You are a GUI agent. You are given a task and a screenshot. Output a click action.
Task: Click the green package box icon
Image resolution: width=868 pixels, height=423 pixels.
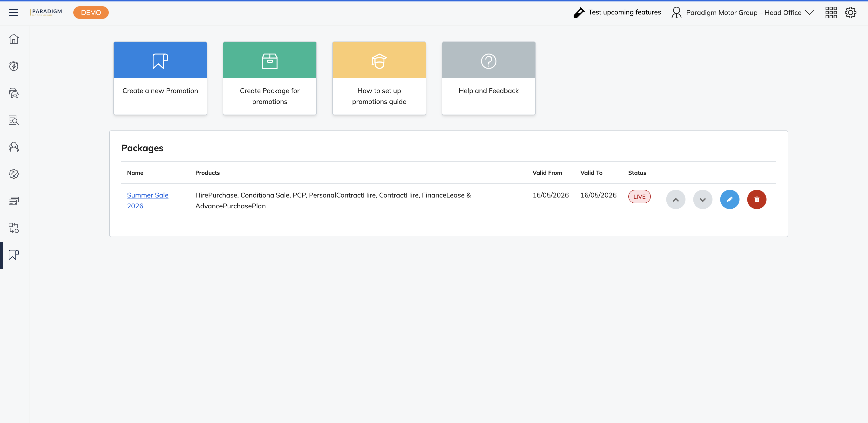(x=270, y=61)
